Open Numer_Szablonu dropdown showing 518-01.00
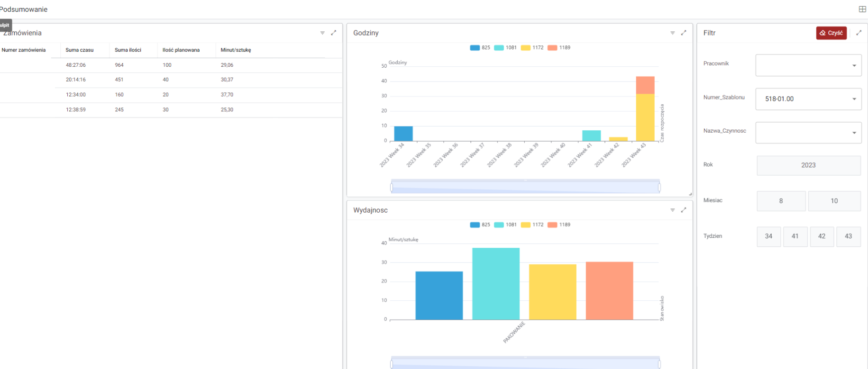The height and width of the screenshot is (369, 868). [x=808, y=99]
